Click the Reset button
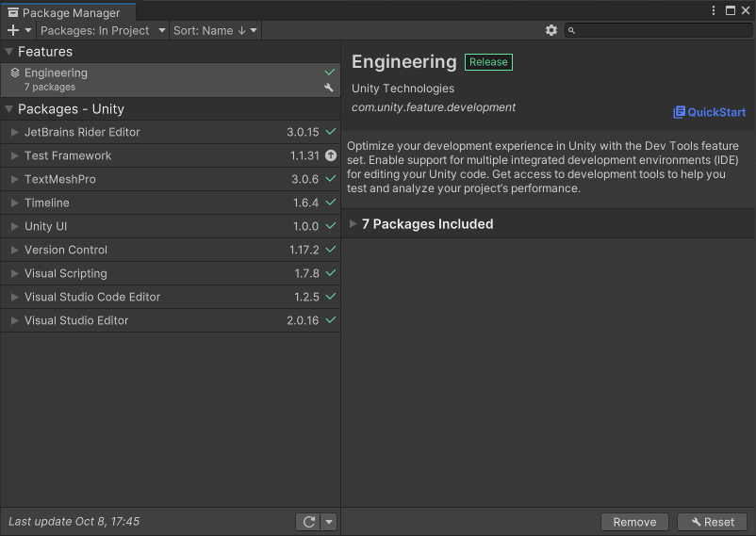This screenshot has width=756, height=536. [713, 522]
